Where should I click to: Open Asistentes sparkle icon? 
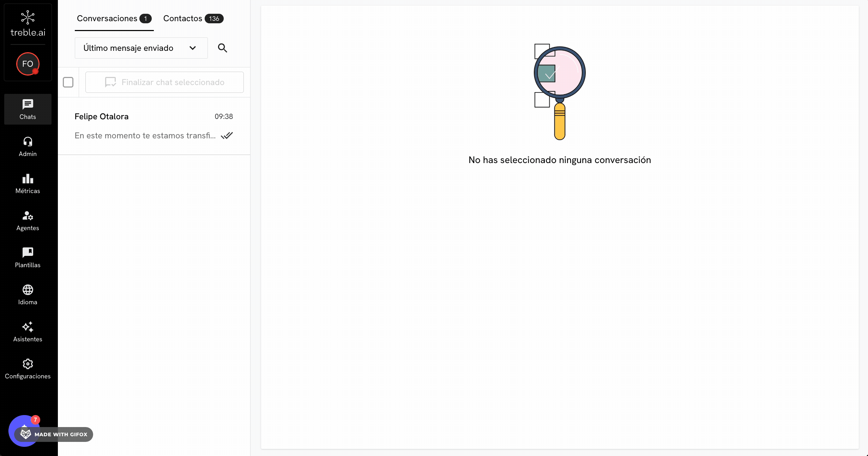click(x=28, y=327)
